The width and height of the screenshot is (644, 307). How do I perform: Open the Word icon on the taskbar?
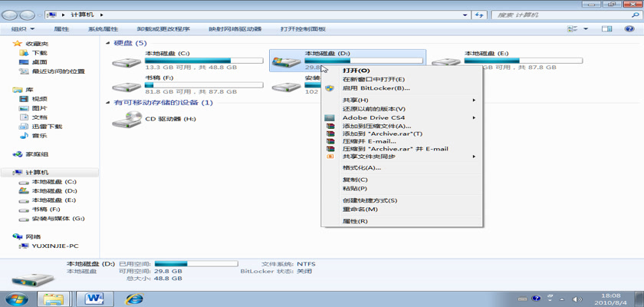[x=95, y=297]
